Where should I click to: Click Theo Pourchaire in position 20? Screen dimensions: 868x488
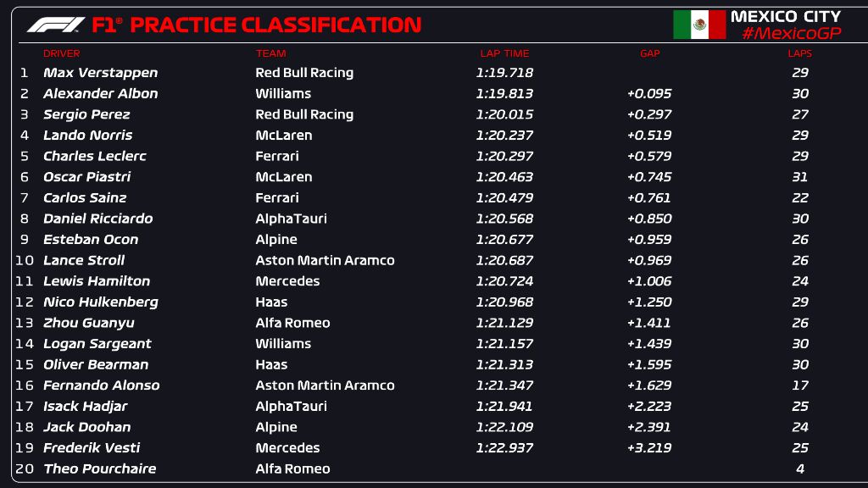(x=99, y=469)
